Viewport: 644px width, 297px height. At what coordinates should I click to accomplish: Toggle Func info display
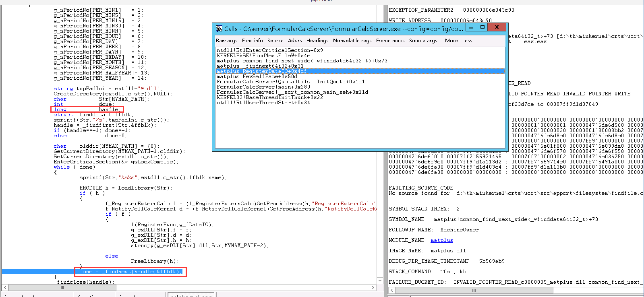252,41
